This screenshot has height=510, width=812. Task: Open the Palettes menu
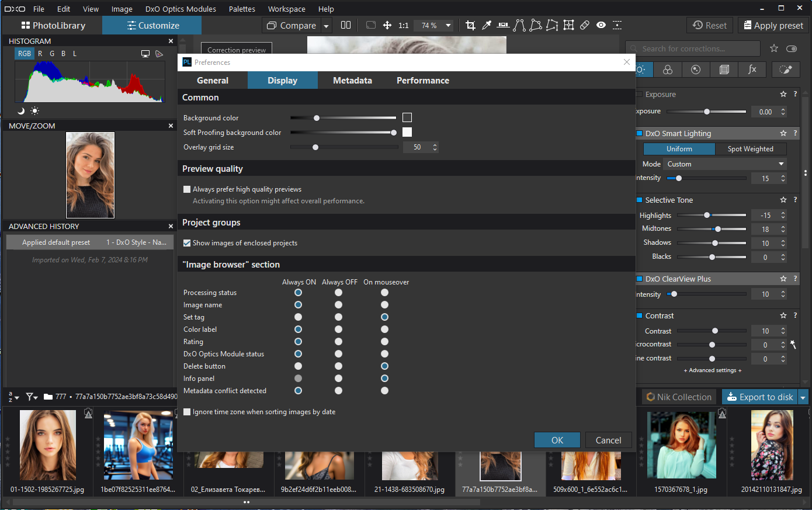click(x=242, y=9)
